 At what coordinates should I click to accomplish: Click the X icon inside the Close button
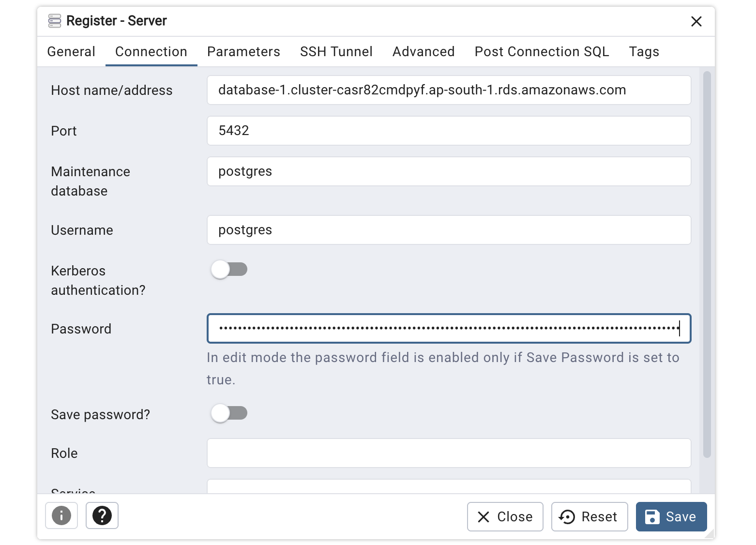coord(483,517)
